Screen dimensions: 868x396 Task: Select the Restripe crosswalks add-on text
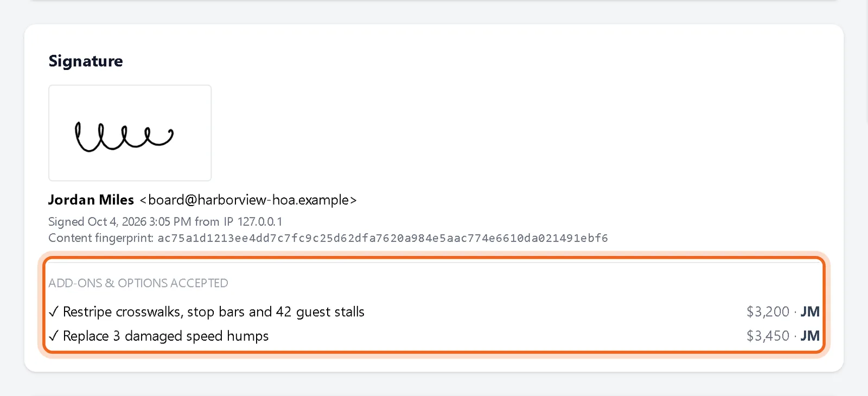click(214, 312)
